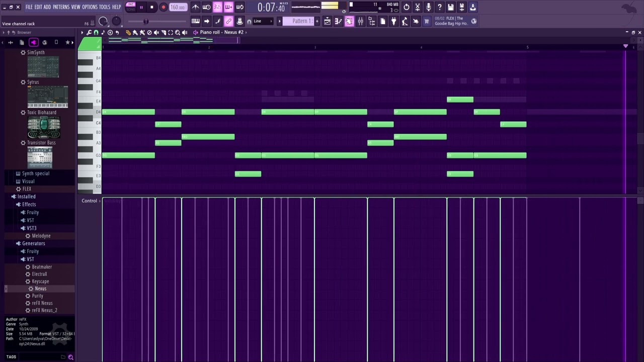
Task: Enable step editing mode
Action: [x=217, y=21]
